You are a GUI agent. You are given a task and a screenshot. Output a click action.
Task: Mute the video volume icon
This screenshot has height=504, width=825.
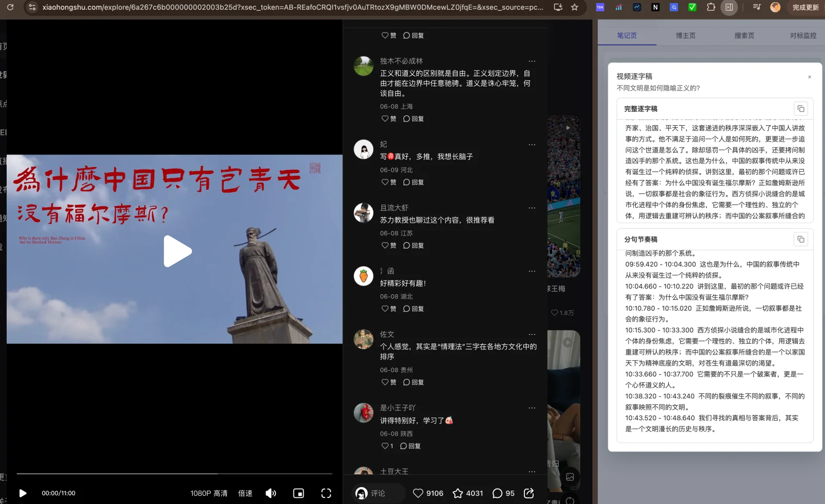coord(271,493)
